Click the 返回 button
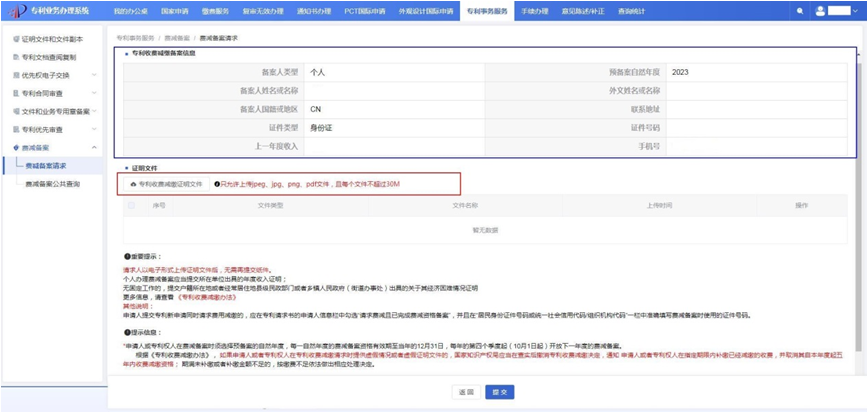This screenshot has height=413, width=868. (x=466, y=392)
